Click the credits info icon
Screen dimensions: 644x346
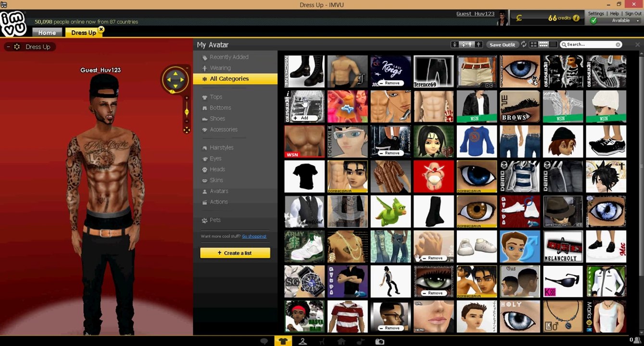point(576,18)
